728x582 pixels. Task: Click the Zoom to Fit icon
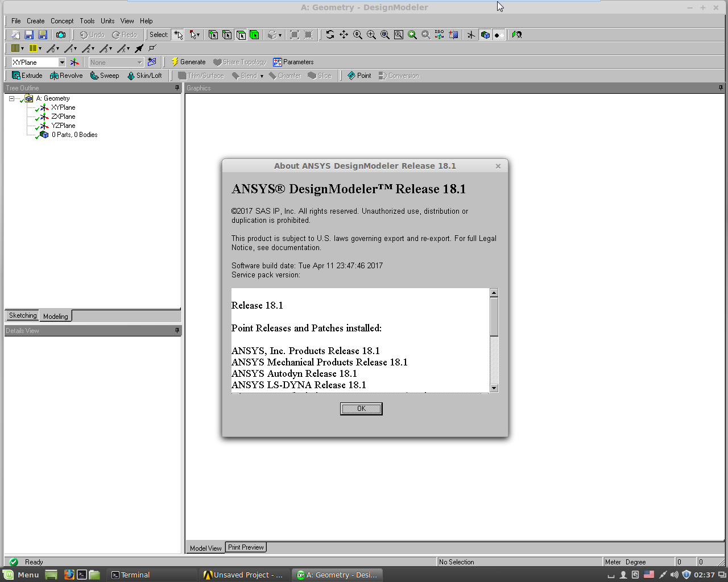click(x=385, y=35)
